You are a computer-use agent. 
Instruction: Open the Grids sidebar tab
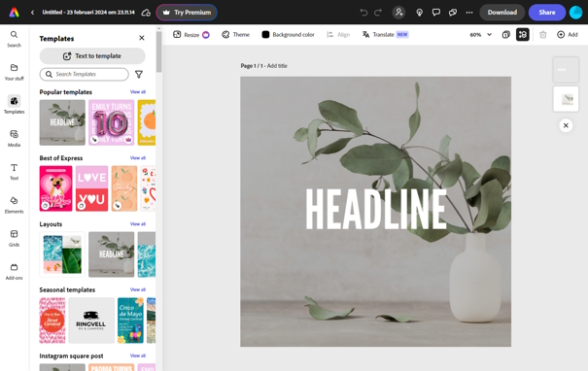[x=14, y=238]
